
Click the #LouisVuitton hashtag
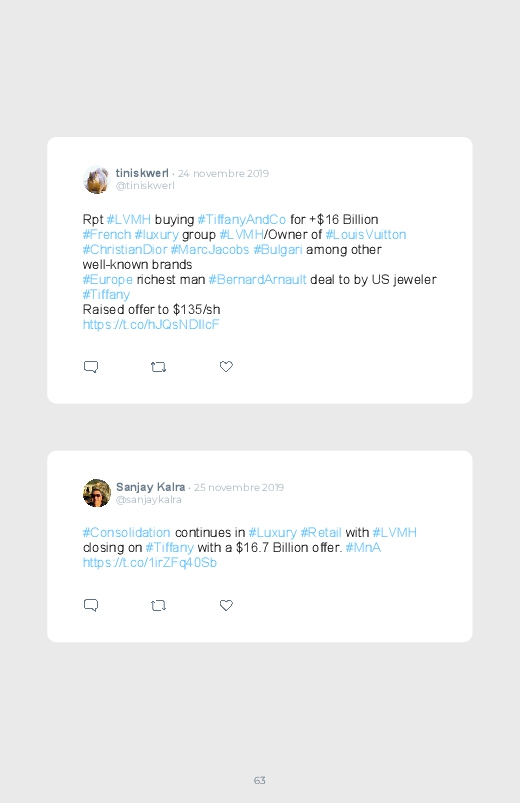[x=366, y=235]
